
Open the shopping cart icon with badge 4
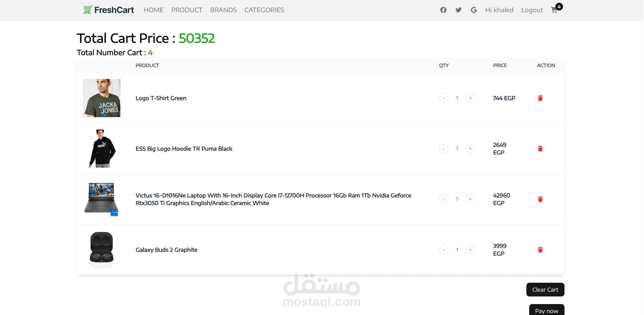tap(556, 9)
